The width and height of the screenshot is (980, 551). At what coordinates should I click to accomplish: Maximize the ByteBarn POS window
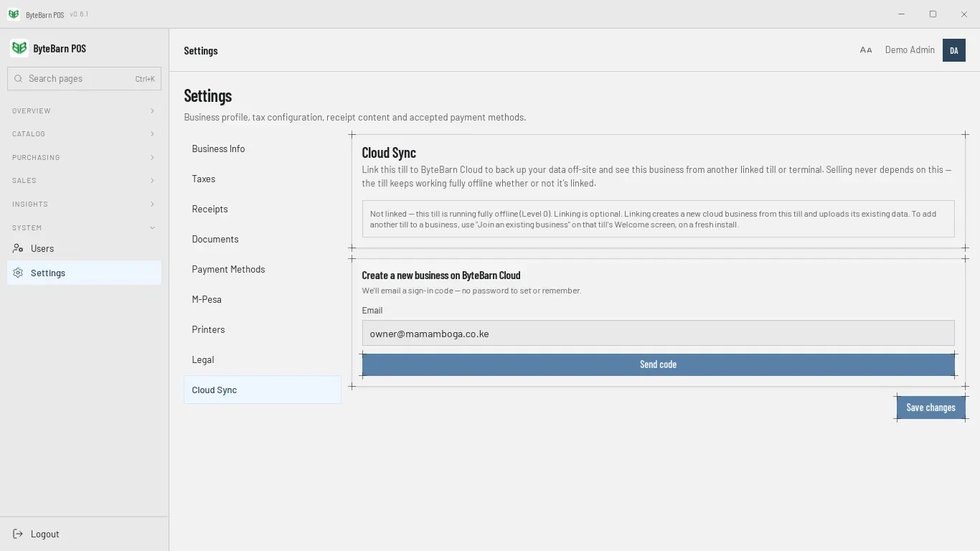[933, 14]
